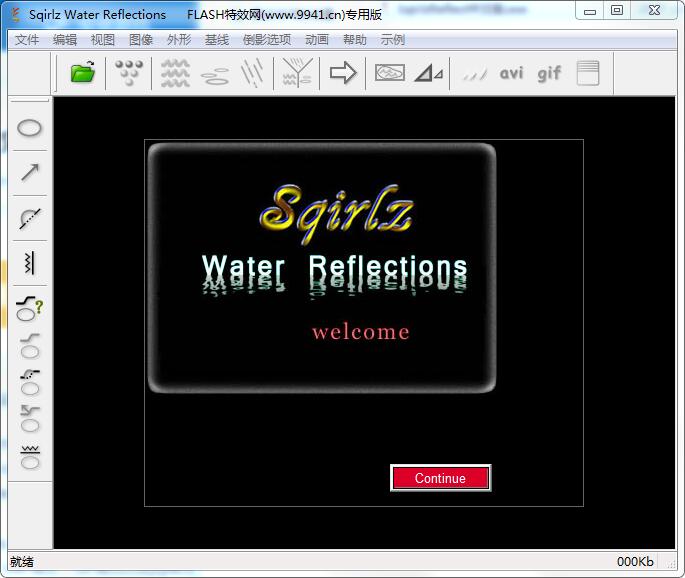Save as gif toolbar button

click(549, 73)
